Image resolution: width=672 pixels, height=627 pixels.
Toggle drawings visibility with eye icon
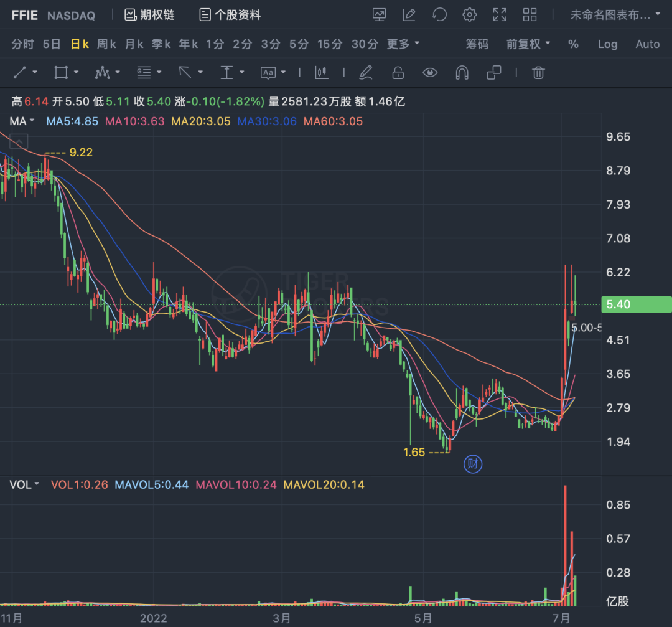coord(430,72)
